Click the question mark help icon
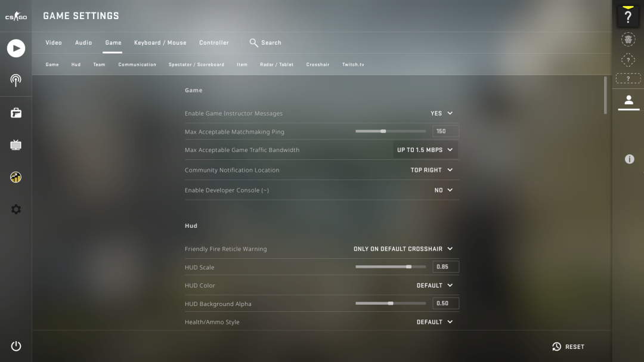 pos(628,17)
